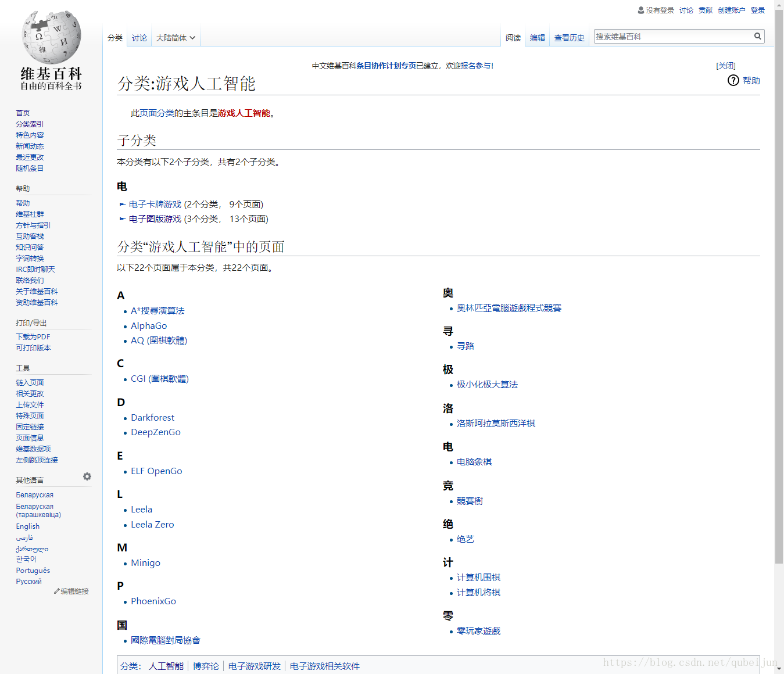Open the 贡献 link at top
The height and width of the screenshot is (674, 784).
pyautogui.click(x=706, y=10)
